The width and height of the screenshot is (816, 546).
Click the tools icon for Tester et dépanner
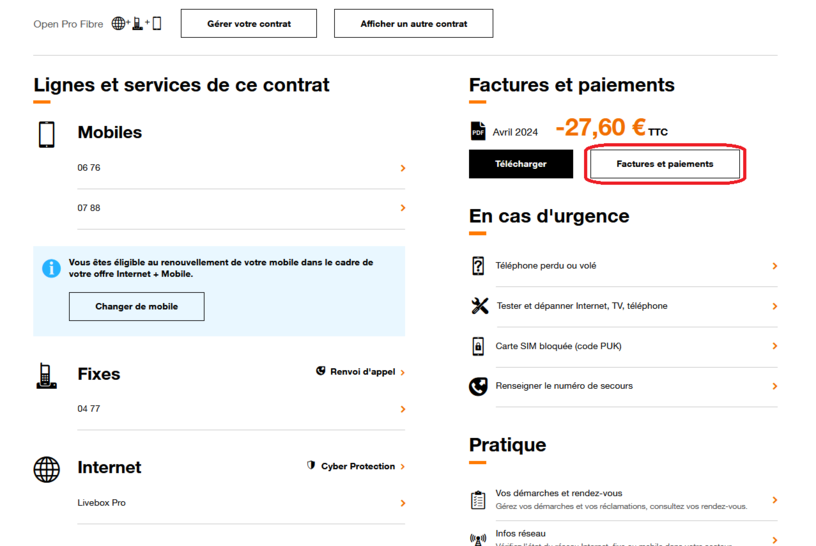point(479,306)
